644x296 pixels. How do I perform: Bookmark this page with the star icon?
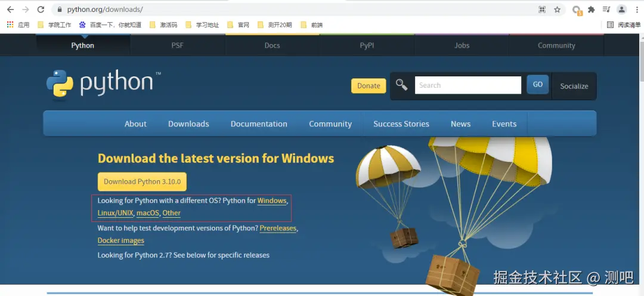coord(557,10)
